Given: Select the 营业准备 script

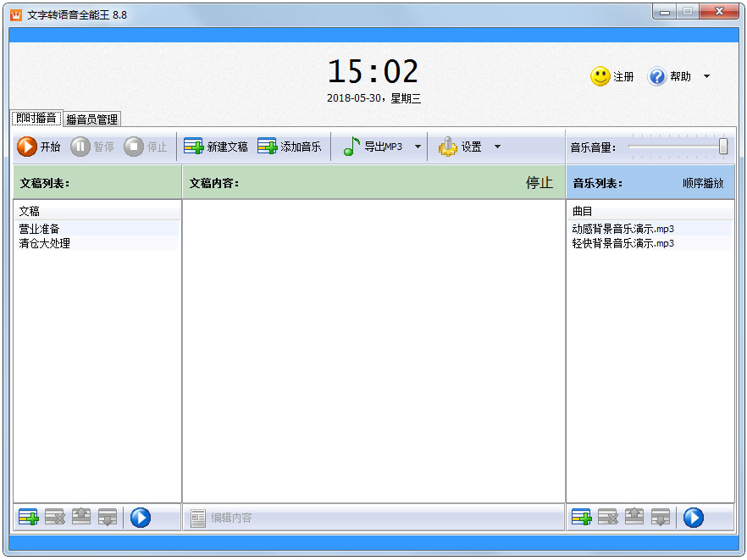Looking at the screenshot, I should tap(97, 229).
